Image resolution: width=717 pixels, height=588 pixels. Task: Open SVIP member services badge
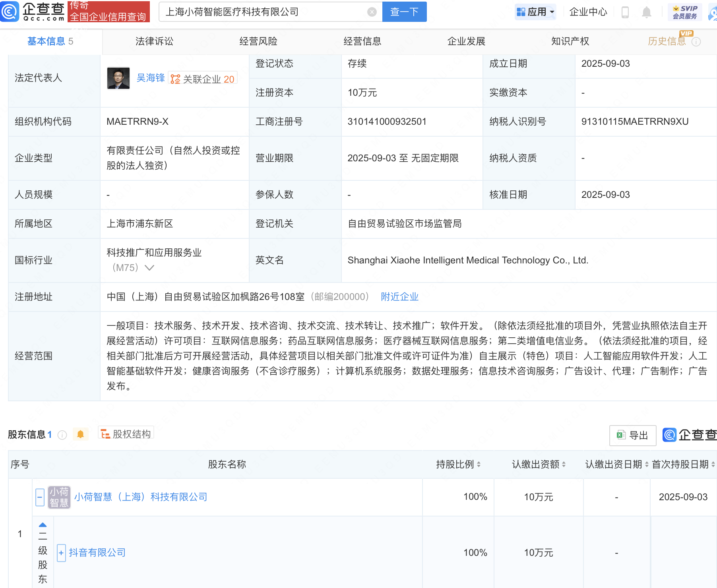pyautogui.click(x=685, y=12)
